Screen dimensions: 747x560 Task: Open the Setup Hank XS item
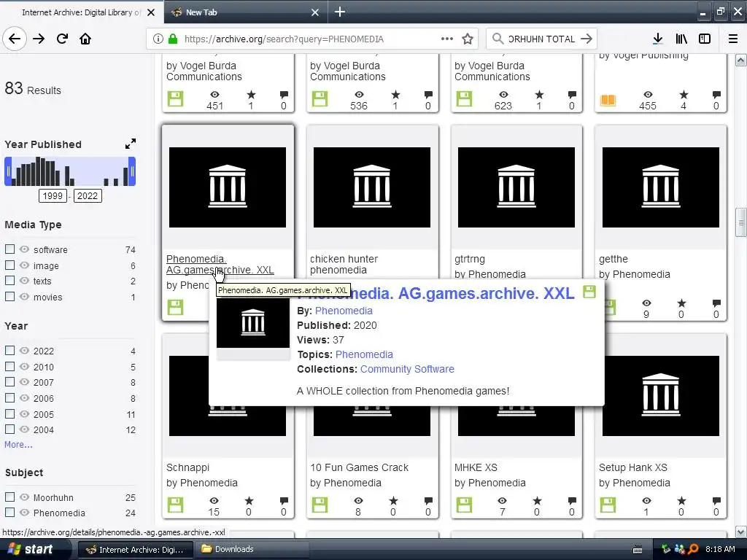click(633, 467)
